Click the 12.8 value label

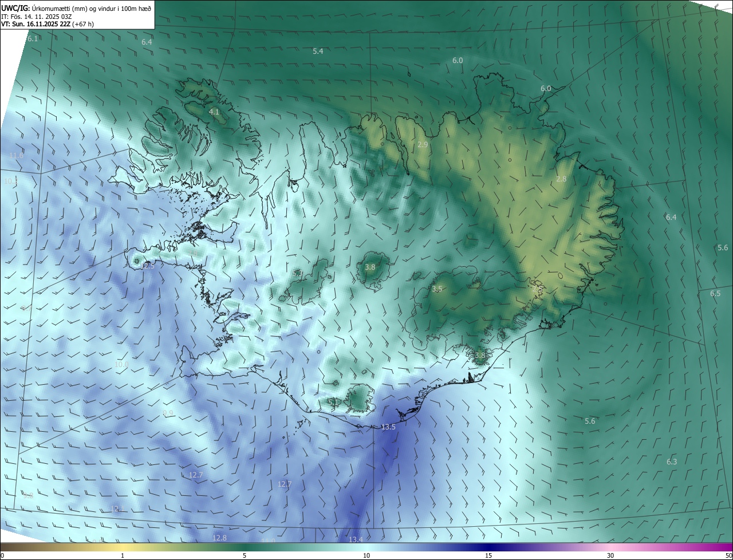[219, 538]
